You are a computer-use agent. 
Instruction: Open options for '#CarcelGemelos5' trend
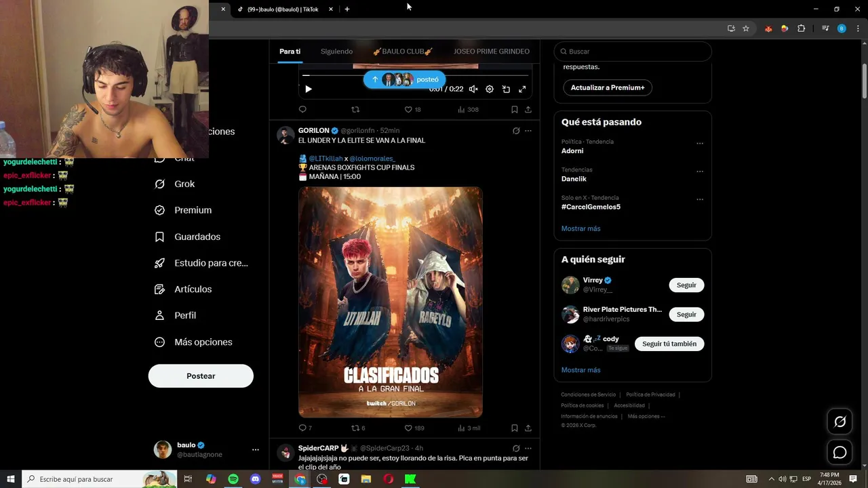click(x=700, y=199)
